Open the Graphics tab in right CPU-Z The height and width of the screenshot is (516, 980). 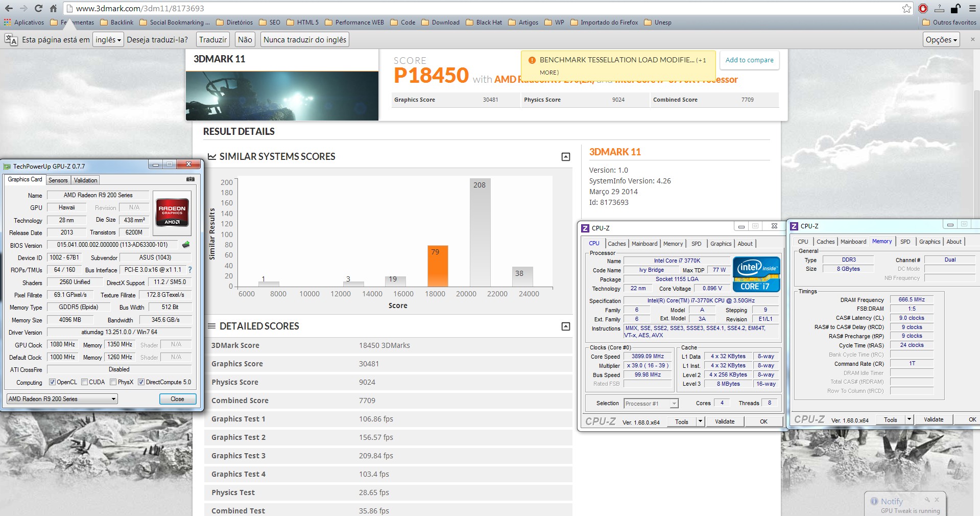click(930, 242)
